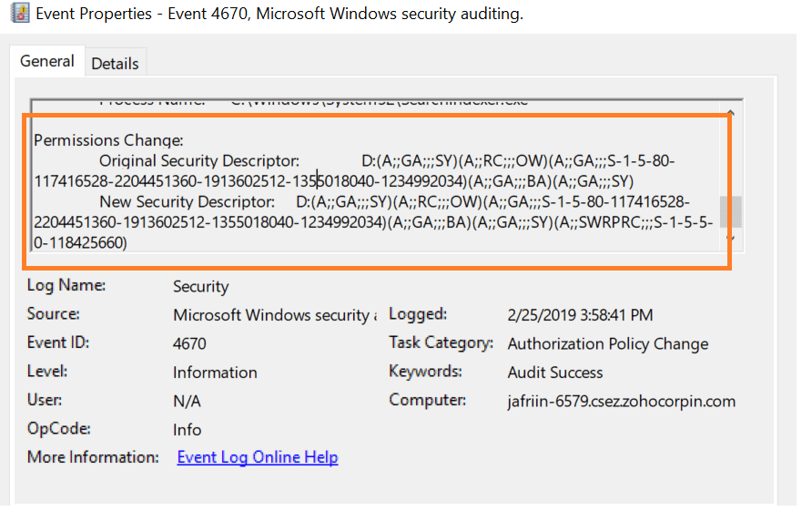Image resolution: width=812 pixels, height=521 pixels.
Task: Click the description scrollbar down arrow
Action: point(730,238)
